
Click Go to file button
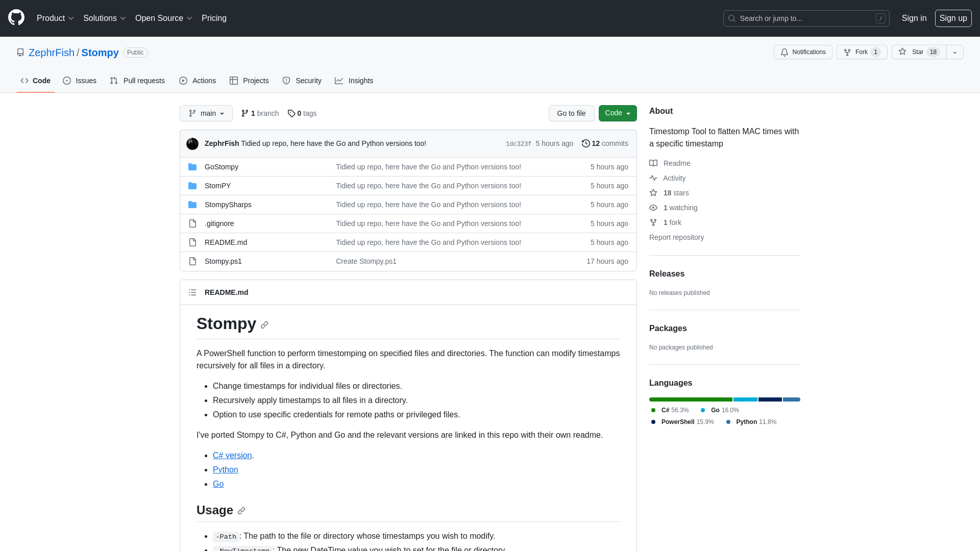coord(571,113)
